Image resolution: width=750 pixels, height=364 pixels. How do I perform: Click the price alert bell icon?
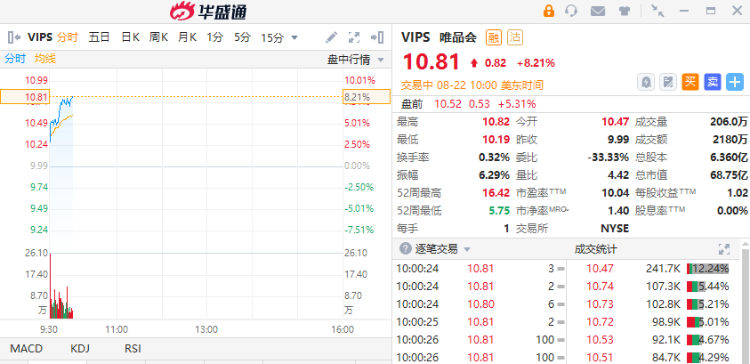point(646,82)
